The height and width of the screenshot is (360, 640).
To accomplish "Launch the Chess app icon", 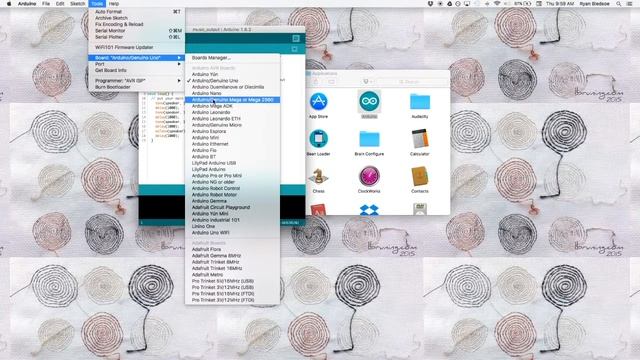I will (x=318, y=176).
